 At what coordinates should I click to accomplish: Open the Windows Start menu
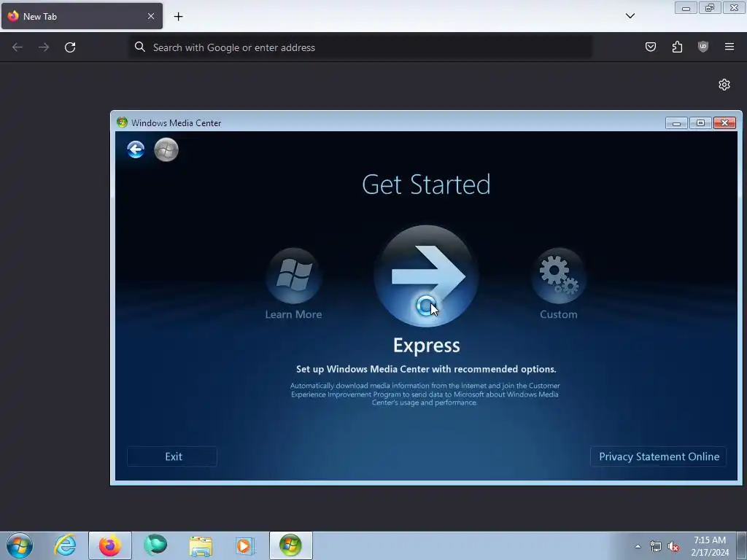[20, 545]
